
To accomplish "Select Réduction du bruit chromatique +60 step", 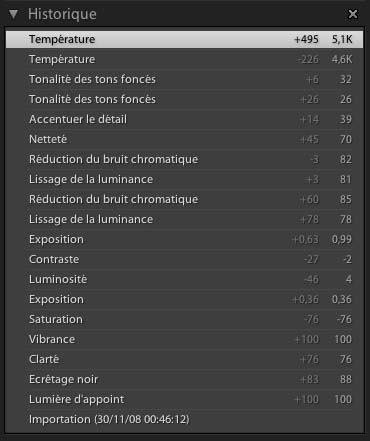I will point(185,199).
